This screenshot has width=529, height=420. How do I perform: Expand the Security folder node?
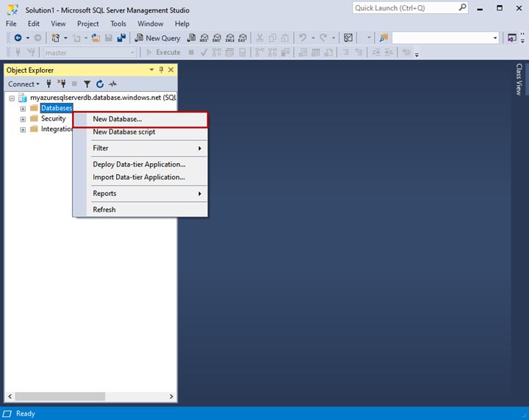(x=23, y=119)
